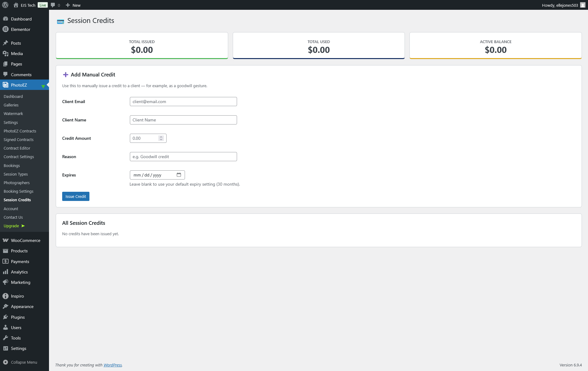Click the Plugins menu icon

click(6, 317)
